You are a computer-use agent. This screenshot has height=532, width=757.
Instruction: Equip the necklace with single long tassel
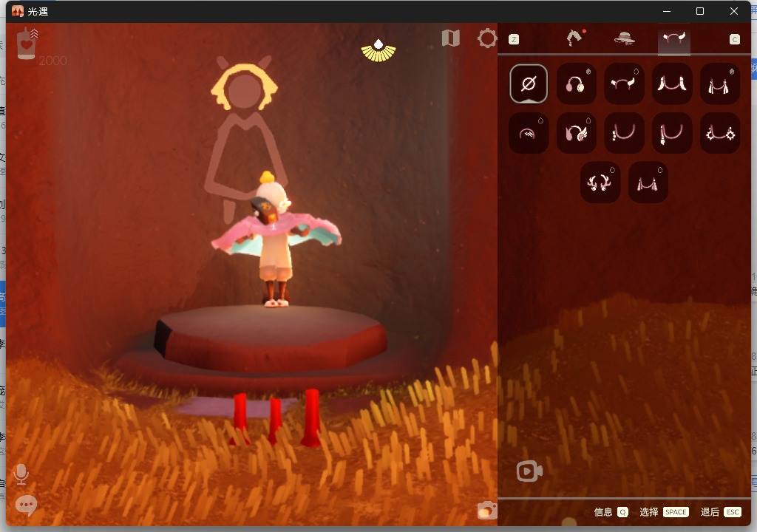pyautogui.click(x=671, y=133)
